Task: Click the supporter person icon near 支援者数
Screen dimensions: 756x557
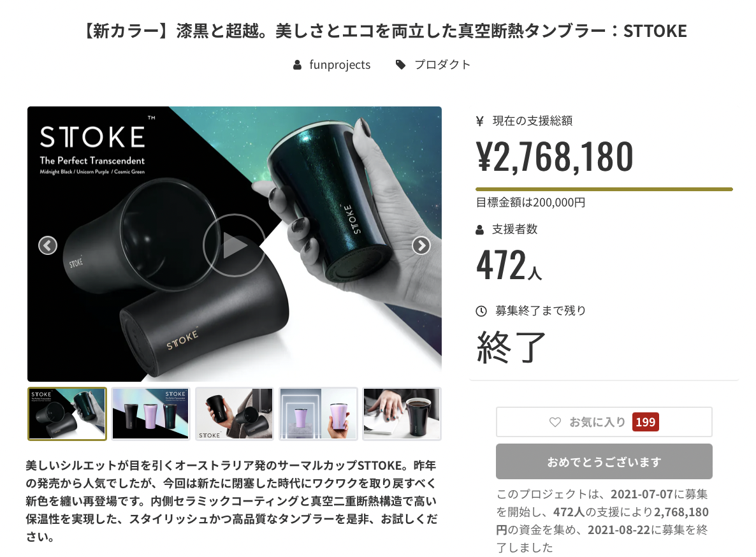Action: [x=480, y=230]
